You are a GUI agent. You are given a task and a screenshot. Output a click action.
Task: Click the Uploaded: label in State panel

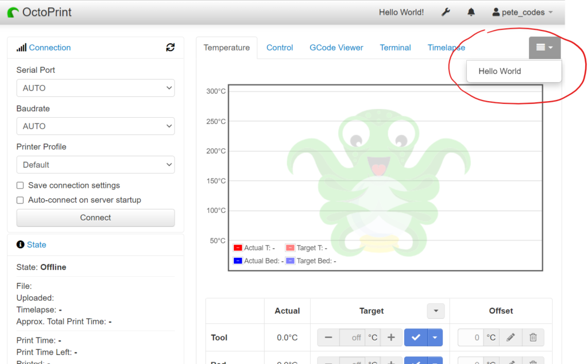pyautogui.click(x=35, y=298)
